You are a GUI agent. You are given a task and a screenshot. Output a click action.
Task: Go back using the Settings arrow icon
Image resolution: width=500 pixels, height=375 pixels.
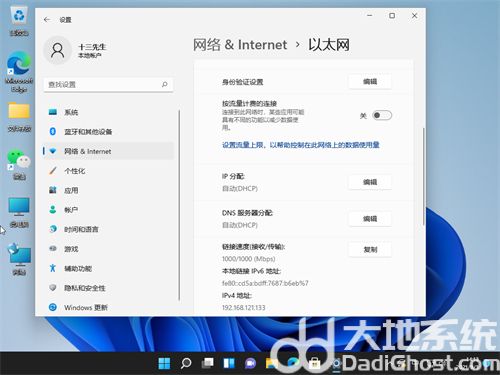(47, 20)
